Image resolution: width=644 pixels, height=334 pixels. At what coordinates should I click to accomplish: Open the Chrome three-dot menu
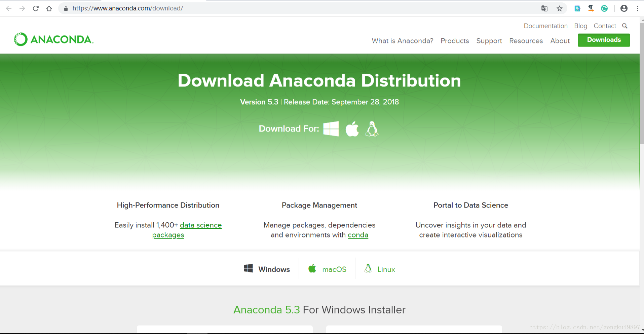click(x=637, y=8)
